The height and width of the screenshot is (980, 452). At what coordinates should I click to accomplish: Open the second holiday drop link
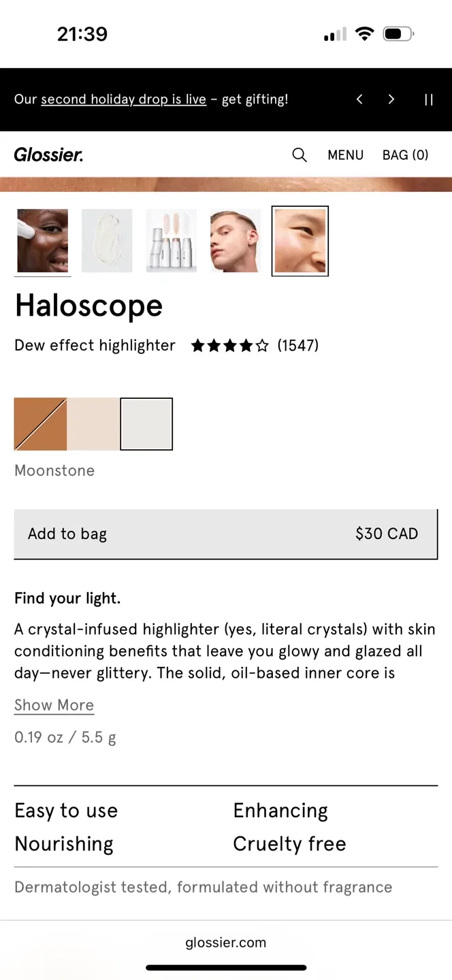click(x=124, y=99)
